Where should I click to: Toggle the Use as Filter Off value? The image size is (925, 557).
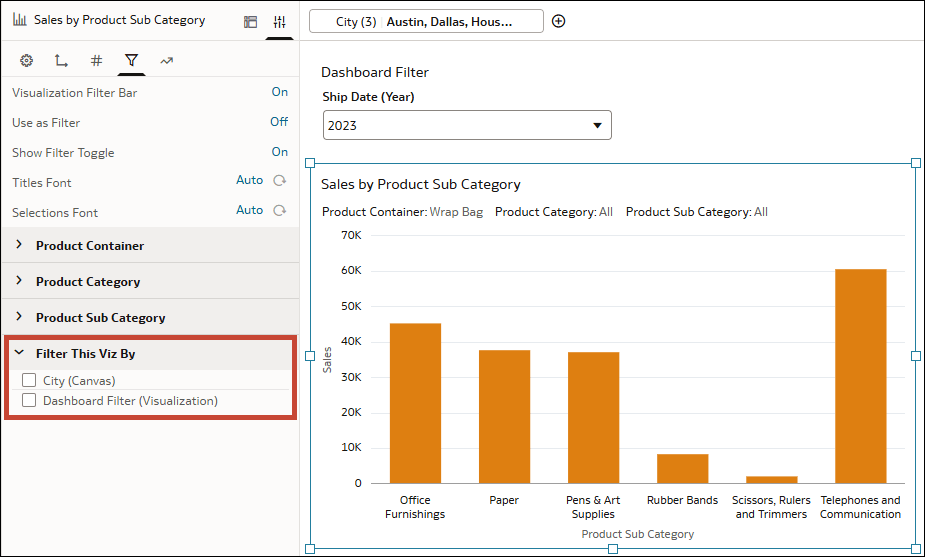pos(279,122)
